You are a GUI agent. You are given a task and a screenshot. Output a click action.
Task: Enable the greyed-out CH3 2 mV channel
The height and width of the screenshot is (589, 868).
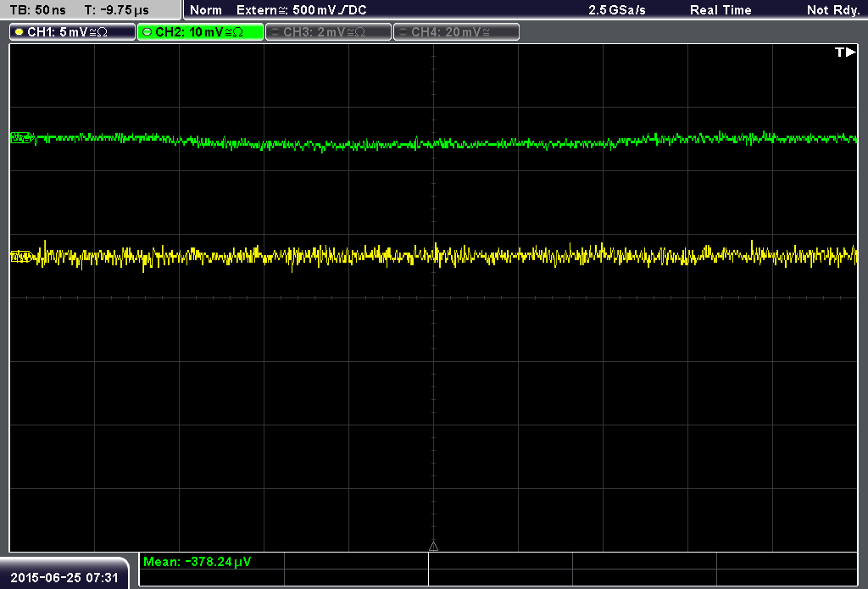(x=328, y=32)
